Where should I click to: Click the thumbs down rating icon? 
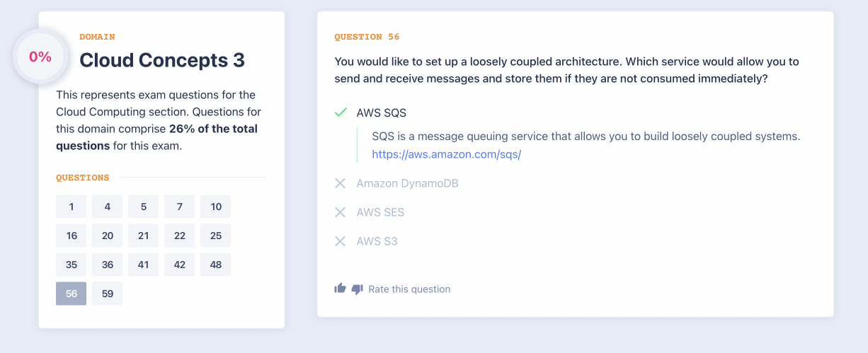coord(357,289)
